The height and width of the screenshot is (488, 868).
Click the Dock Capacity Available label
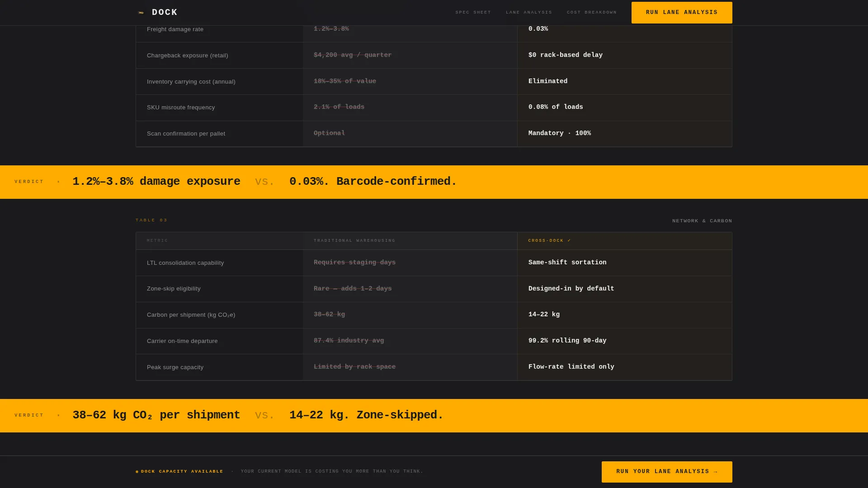(182, 472)
